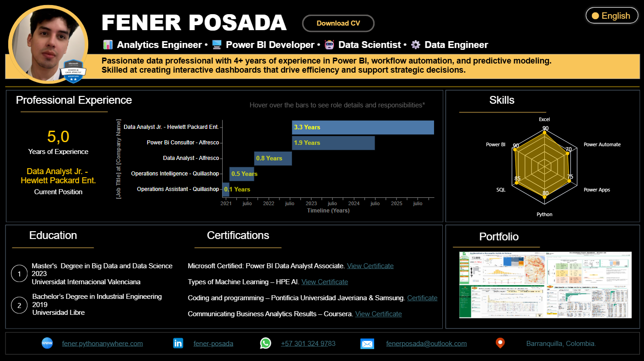Click the Analytics Engineer bar chart icon
The image size is (644, 361).
tap(108, 44)
